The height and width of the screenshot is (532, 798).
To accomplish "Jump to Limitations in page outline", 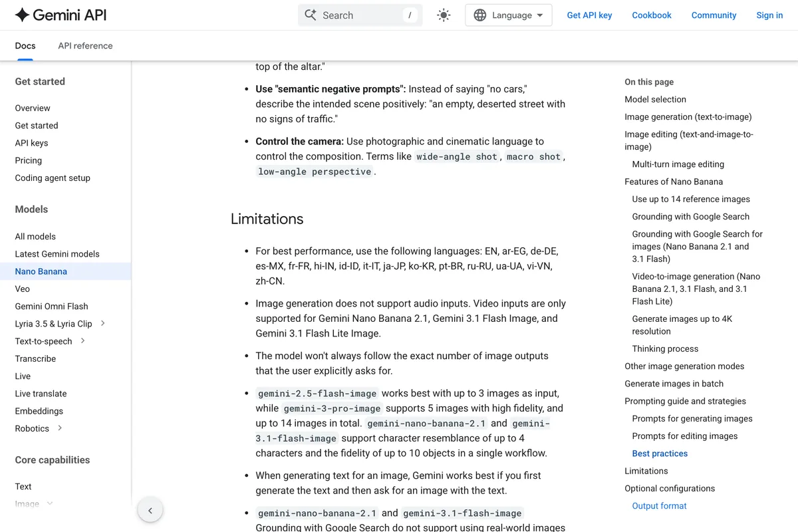I will (646, 471).
